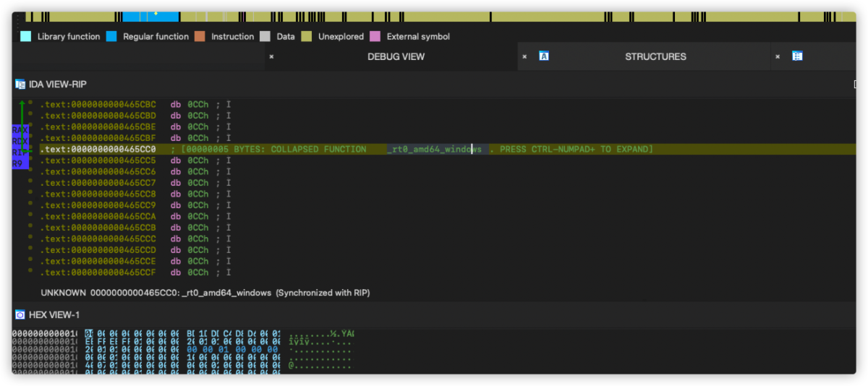Click address .text:0000000000465CCC
868x386 pixels.
(x=98, y=239)
